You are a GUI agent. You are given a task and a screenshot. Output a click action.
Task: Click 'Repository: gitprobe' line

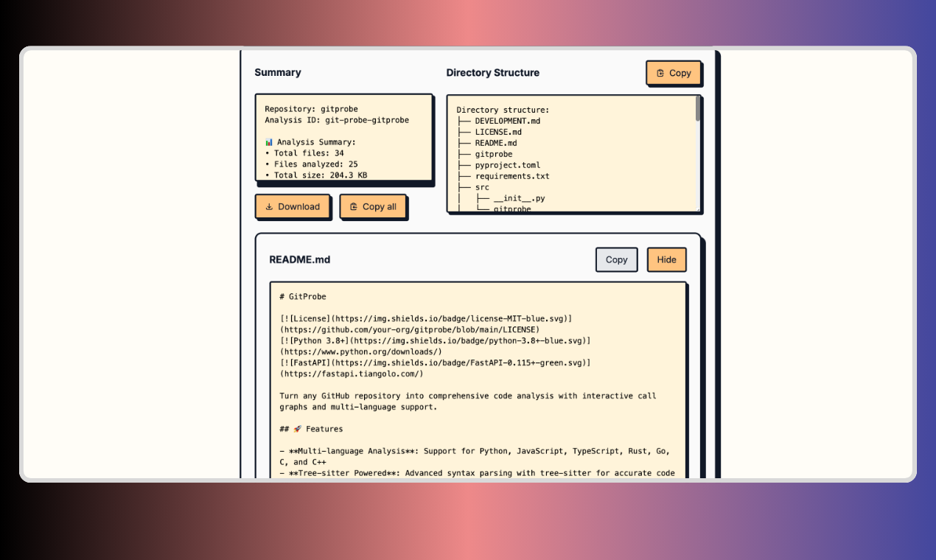coord(311,109)
